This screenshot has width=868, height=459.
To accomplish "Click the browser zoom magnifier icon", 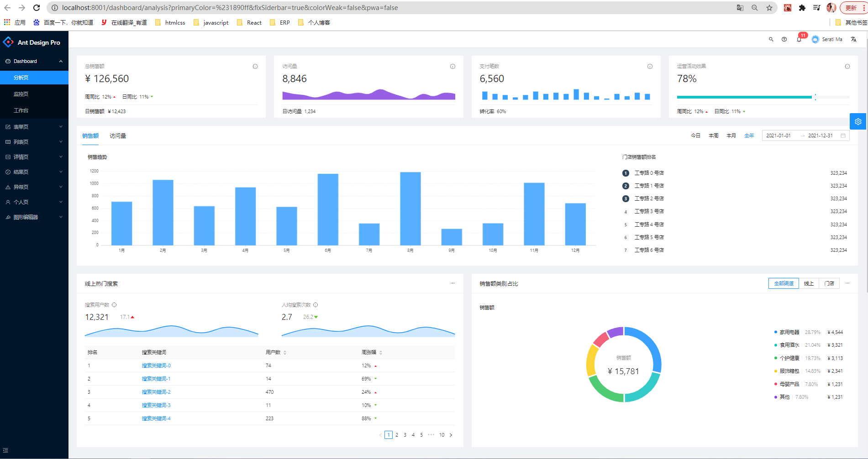I will [x=755, y=8].
